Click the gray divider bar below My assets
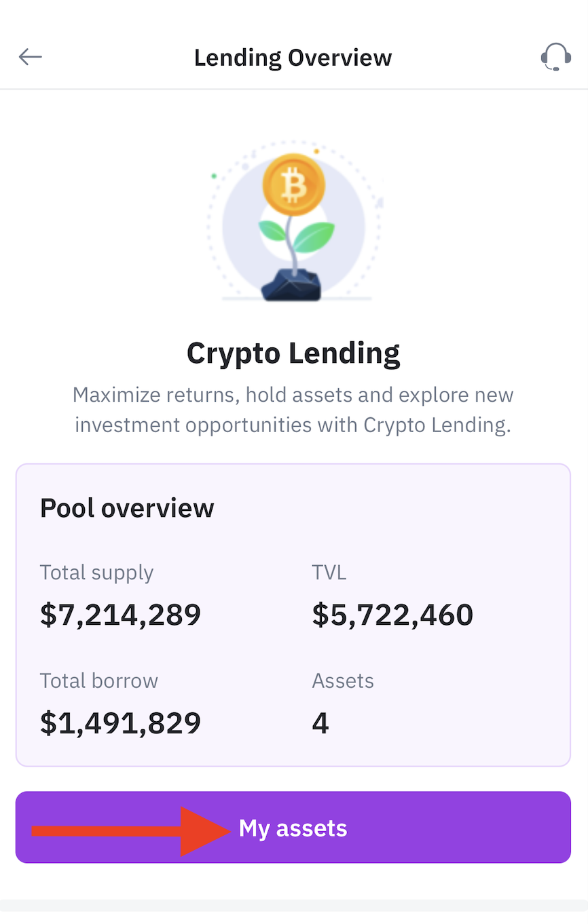 point(293,906)
